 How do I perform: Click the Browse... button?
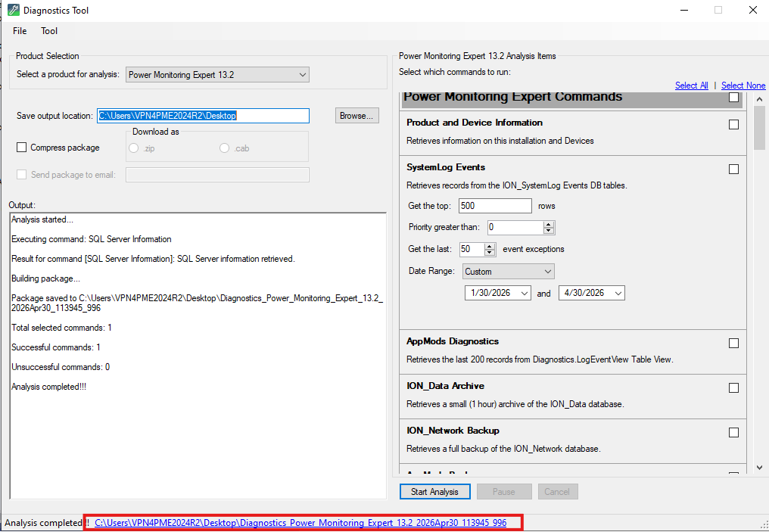[x=357, y=116]
